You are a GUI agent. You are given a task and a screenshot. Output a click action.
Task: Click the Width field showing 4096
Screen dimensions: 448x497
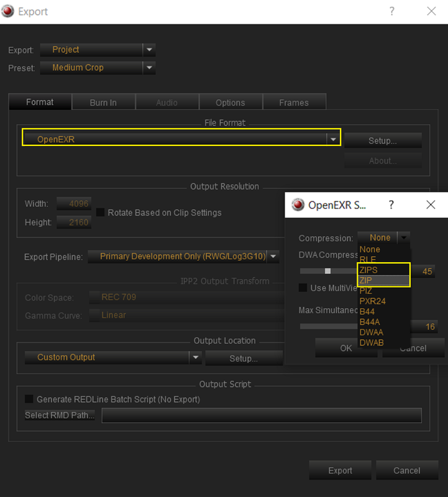tap(74, 204)
